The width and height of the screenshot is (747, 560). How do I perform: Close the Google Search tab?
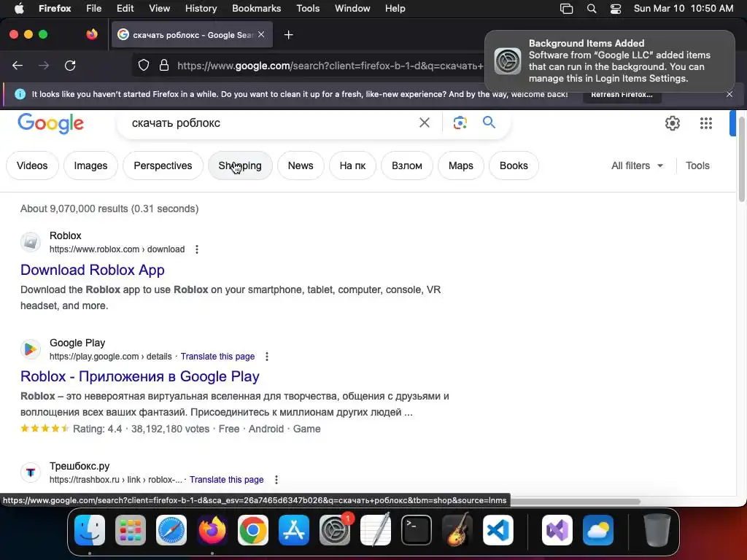[261, 34]
